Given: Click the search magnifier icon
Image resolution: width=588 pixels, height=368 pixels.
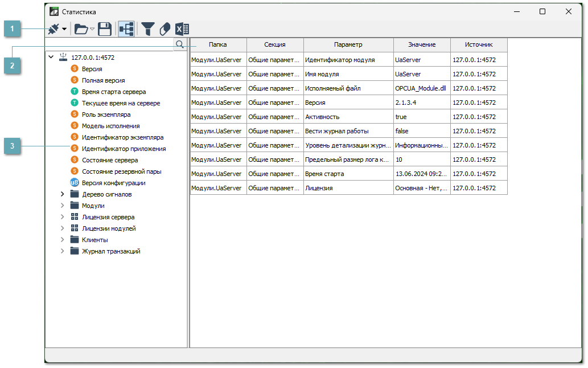Looking at the screenshot, I should tap(180, 43).
